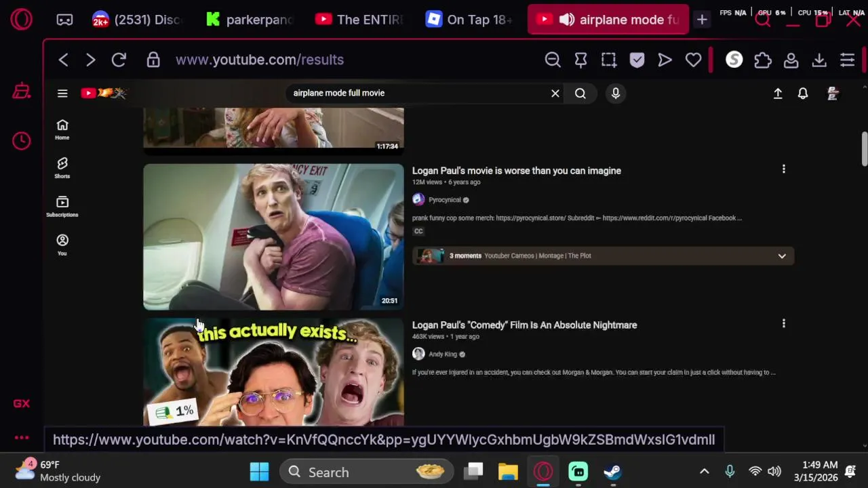Open Logan Paul's Comedy Film Nightmare title
The width and height of the screenshot is (868, 488).
(x=525, y=325)
